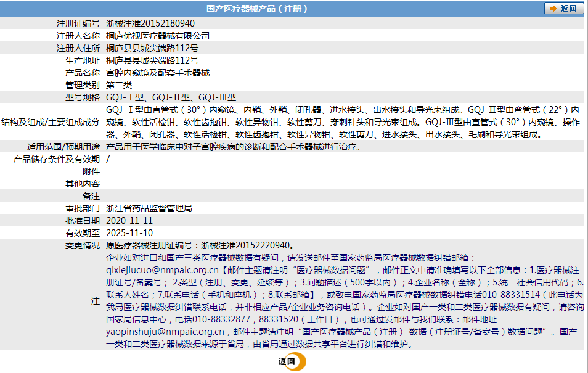Click the 管理类别 label
Image resolution: width=588 pixels, height=373 pixels.
tap(83, 85)
